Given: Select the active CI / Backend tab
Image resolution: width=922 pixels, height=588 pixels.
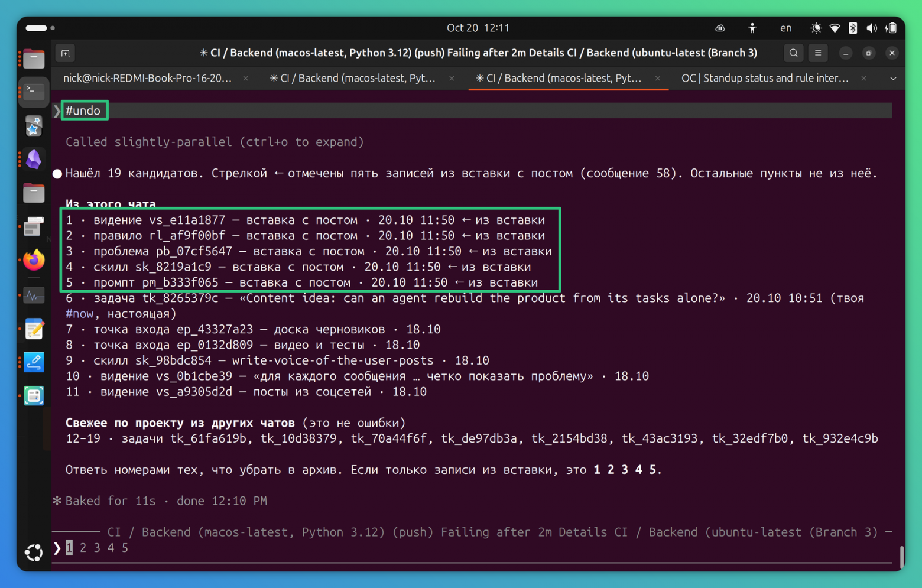Looking at the screenshot, I should click(559, 78).
